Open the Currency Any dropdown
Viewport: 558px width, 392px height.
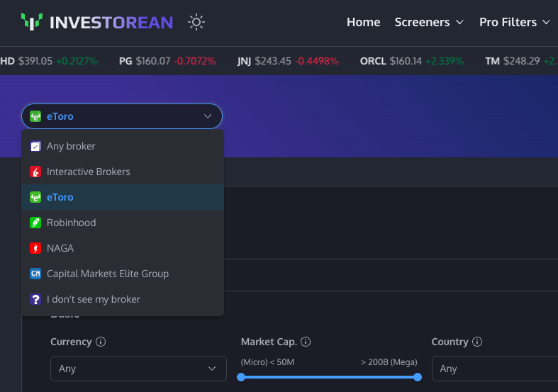pyautogui.click(x=138, y=369)
